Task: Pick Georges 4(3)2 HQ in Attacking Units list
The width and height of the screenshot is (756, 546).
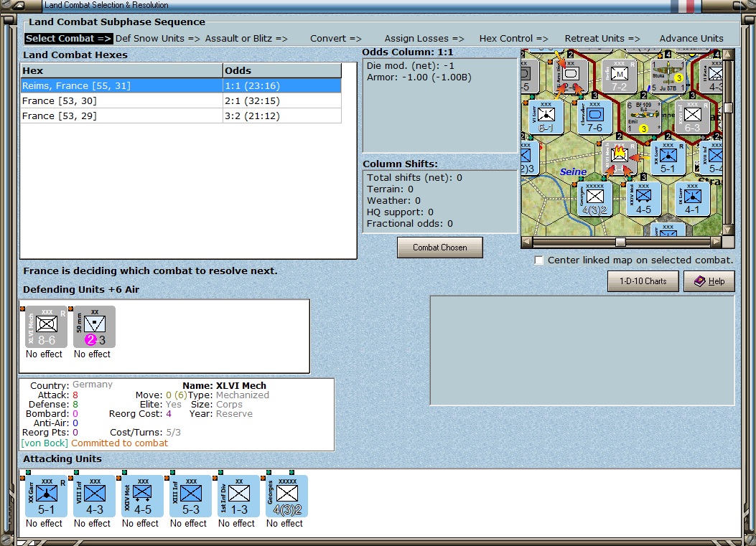Action: click(x=287, y=496)
